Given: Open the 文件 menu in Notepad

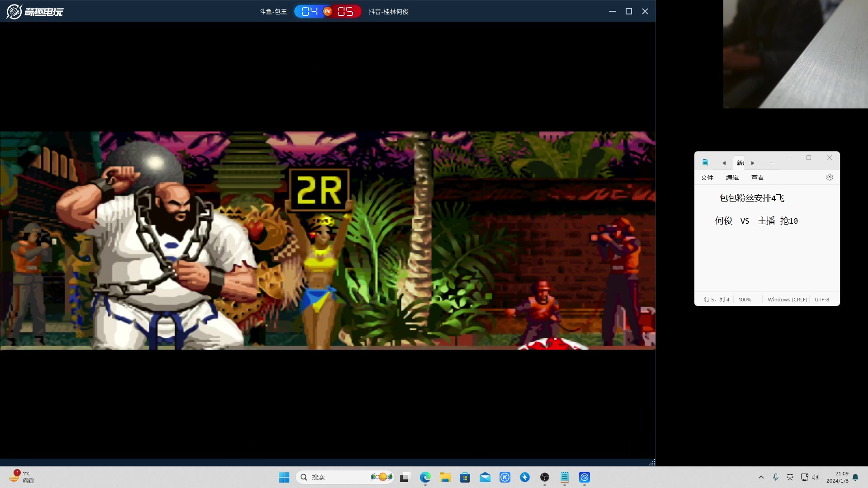Looking at the screenshot, I should tap(707, 178).
